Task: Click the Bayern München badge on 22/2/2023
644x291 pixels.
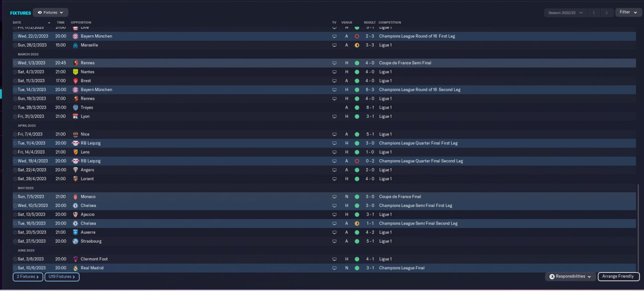Action: point(75,36)
